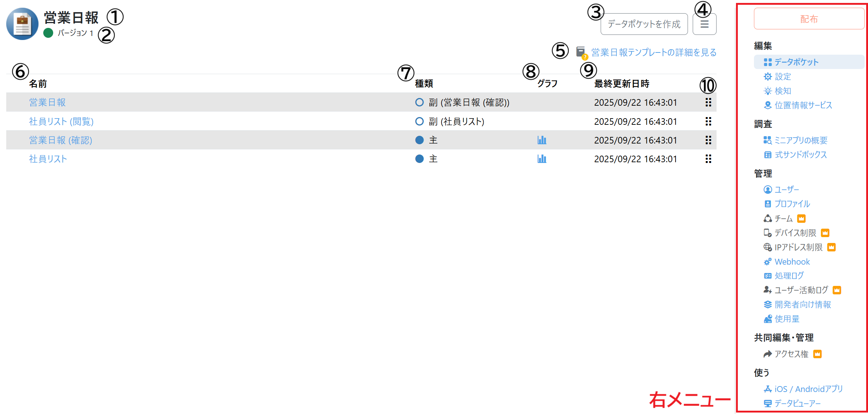Click the データポケットを作成 button
This screenshot has height=414, width=868.
[644, 24]
